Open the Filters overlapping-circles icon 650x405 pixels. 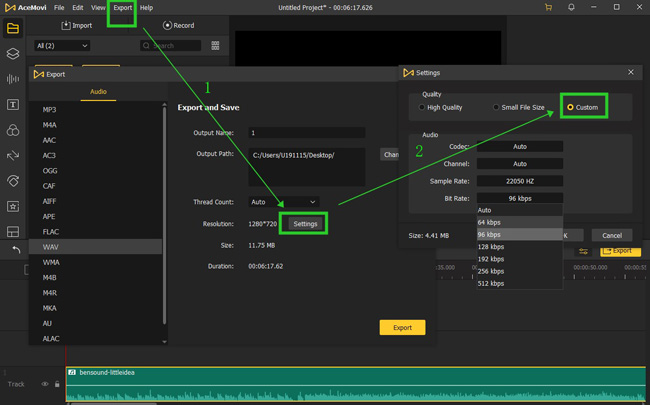(x=13, y=130)
